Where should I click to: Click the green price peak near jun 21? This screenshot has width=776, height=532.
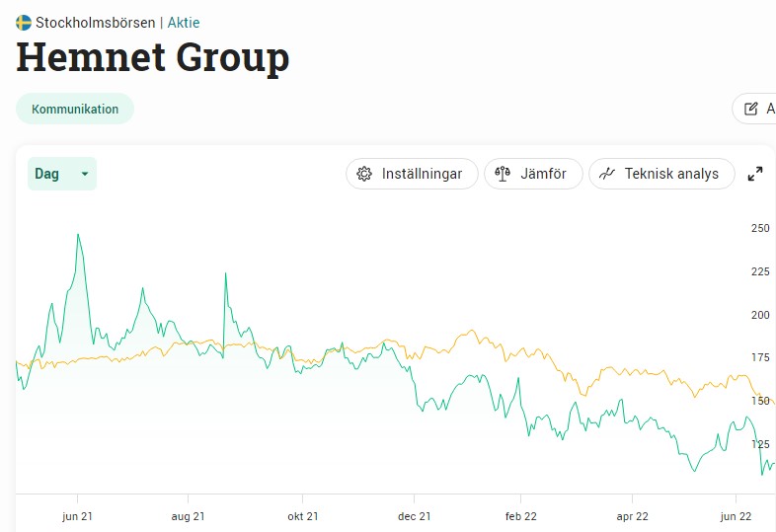tap(78, 235)
